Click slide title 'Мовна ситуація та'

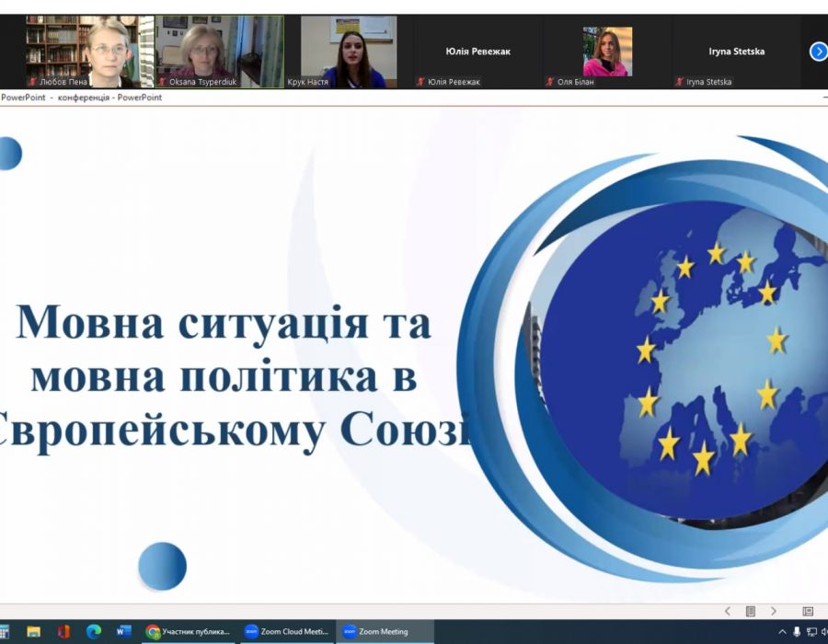[x=224, y=323]
